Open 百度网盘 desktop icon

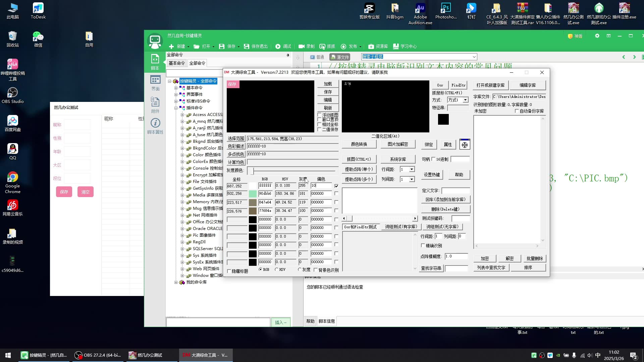[x=13, y=123]
